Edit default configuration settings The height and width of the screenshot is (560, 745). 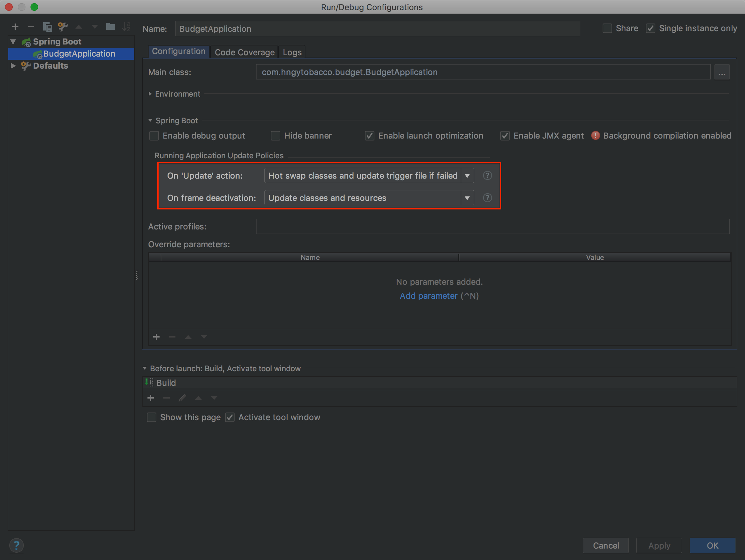coord(63,27)
